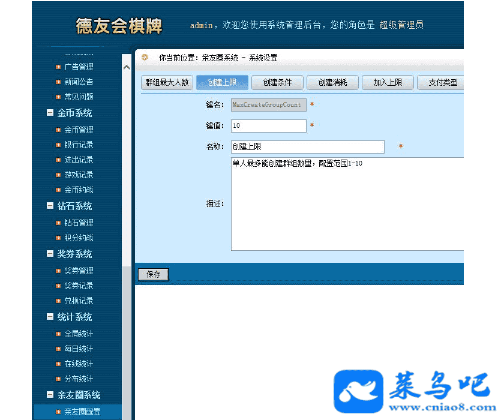Select the 加入上限 tab
The width and height of the screenshot is (504, 420).
388,82
